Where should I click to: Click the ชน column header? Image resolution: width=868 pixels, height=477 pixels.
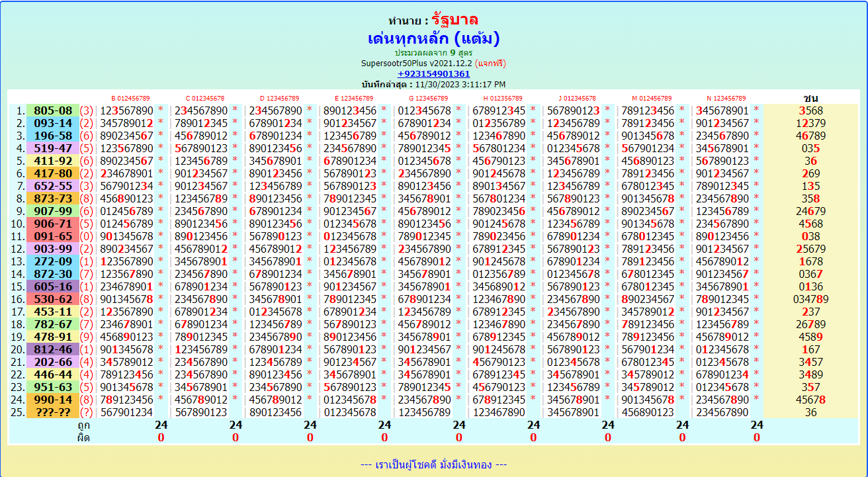coord(810,98)
